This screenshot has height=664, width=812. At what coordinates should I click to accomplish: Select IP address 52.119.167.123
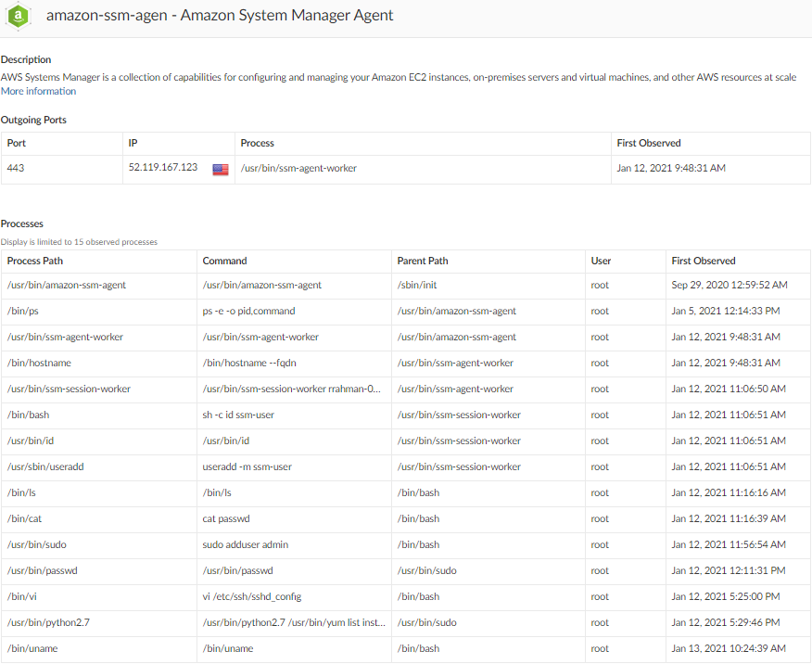(162, 168)
